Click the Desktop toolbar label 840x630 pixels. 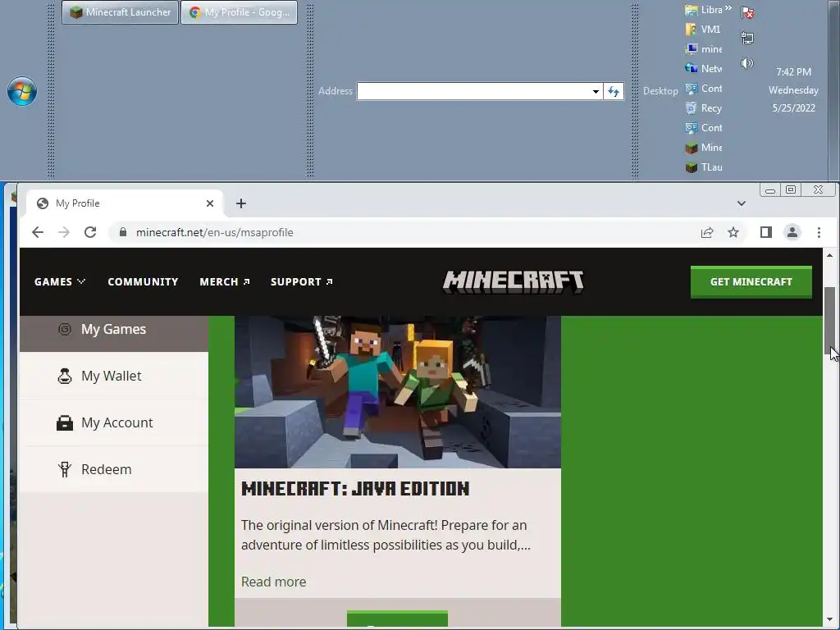[x=660, y=91]
